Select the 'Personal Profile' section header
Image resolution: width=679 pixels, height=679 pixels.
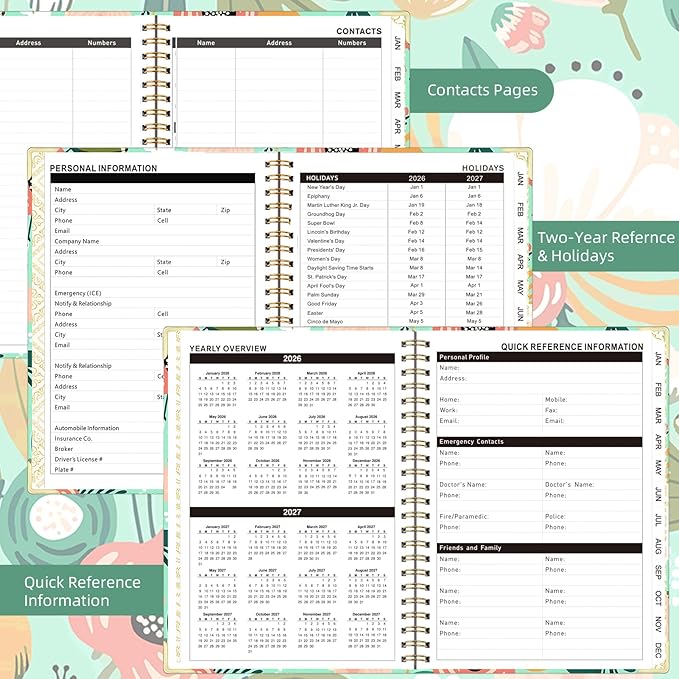[539, 357]
